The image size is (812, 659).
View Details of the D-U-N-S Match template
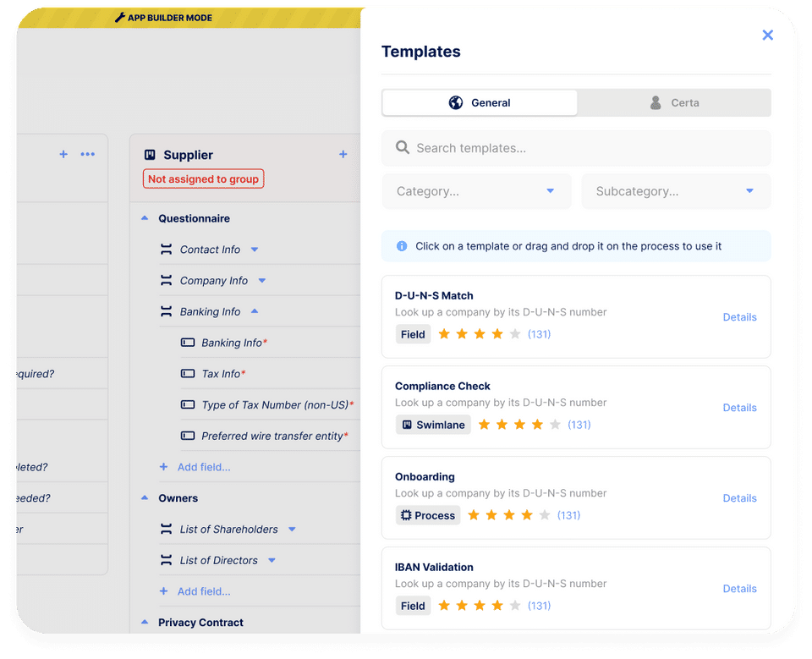(739, 317)
